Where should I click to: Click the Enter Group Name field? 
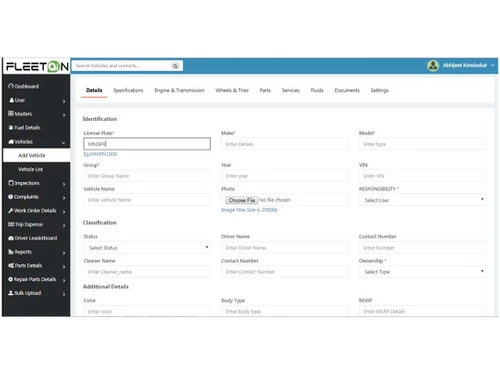147,176
